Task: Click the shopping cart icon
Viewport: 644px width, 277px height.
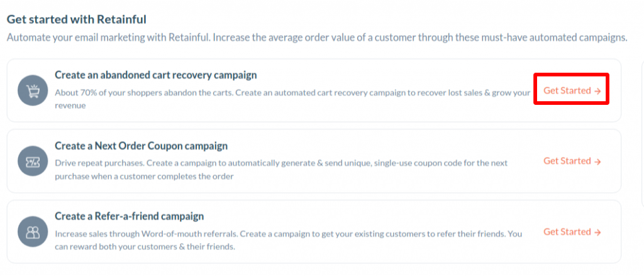Action: pos(33,90)
